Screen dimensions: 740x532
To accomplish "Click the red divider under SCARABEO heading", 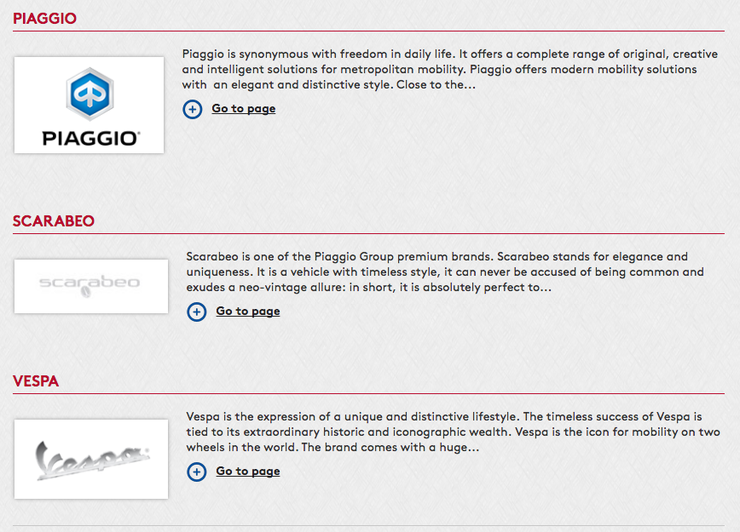I will pyautogui.click(x=369, y=233).
